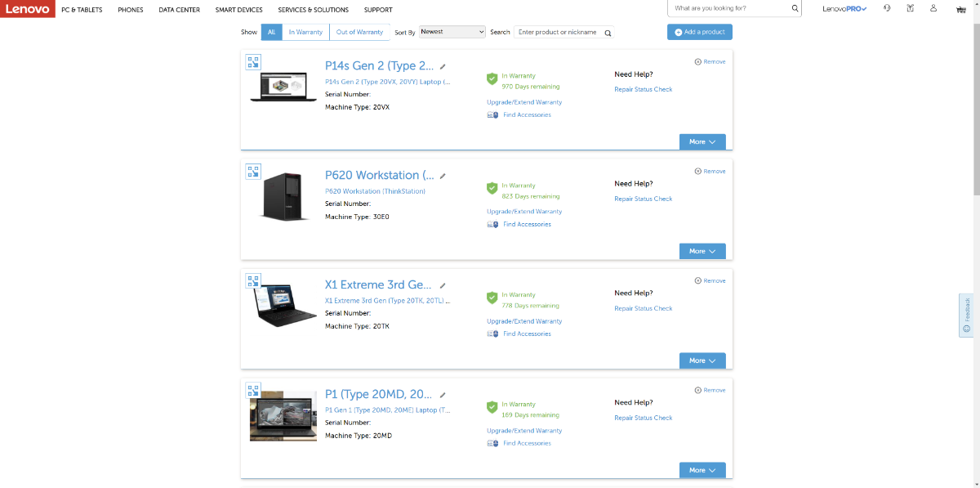Viewport: 980px width, 488px height.
Task: Click the QR-style icon on the P620 Workstation card
Action: pos(253,171)
